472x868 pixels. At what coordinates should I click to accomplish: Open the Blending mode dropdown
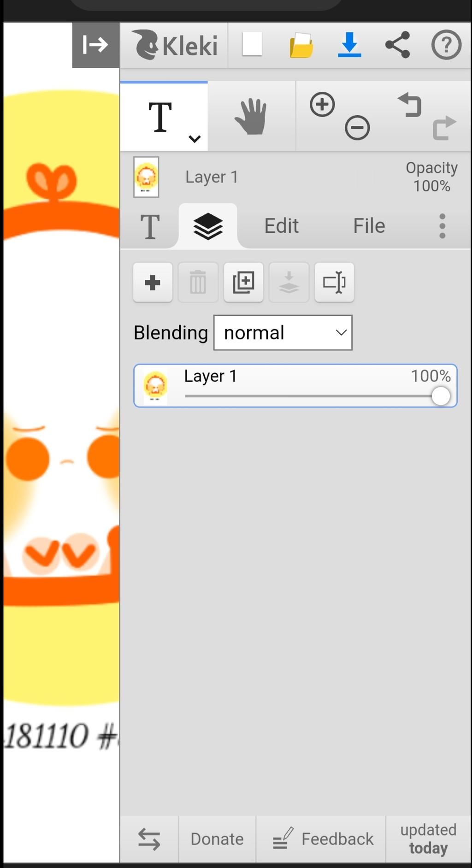(x=283, y=332)
